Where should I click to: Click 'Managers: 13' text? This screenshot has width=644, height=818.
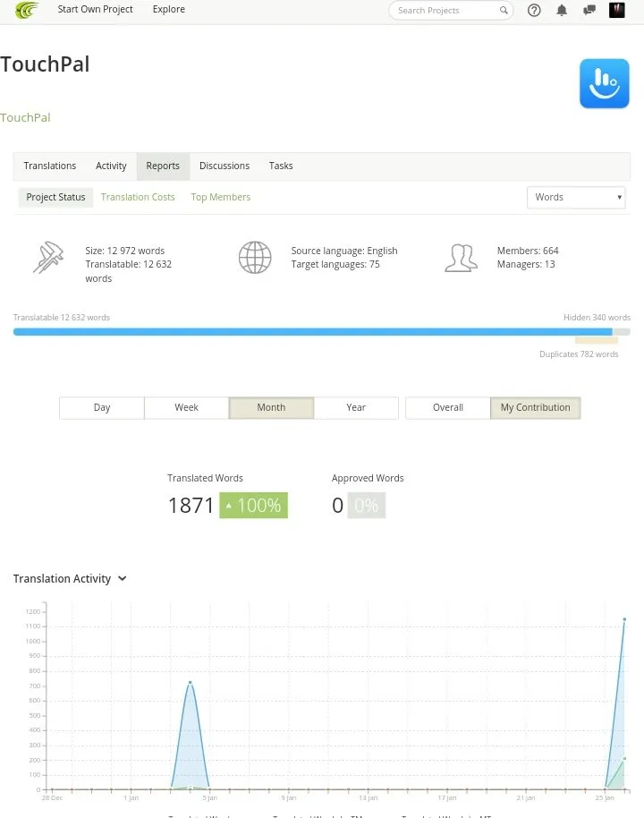coord(526,264)
